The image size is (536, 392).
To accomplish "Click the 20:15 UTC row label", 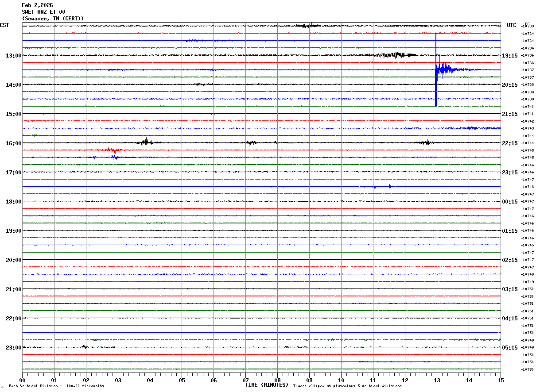I will (x=510, y=85).
